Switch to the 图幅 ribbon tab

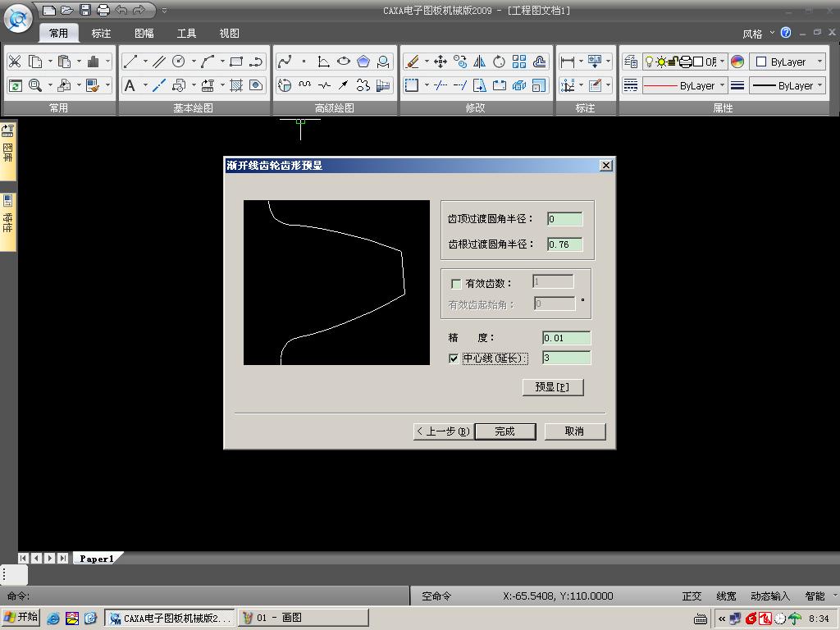(x=144, y=33)
